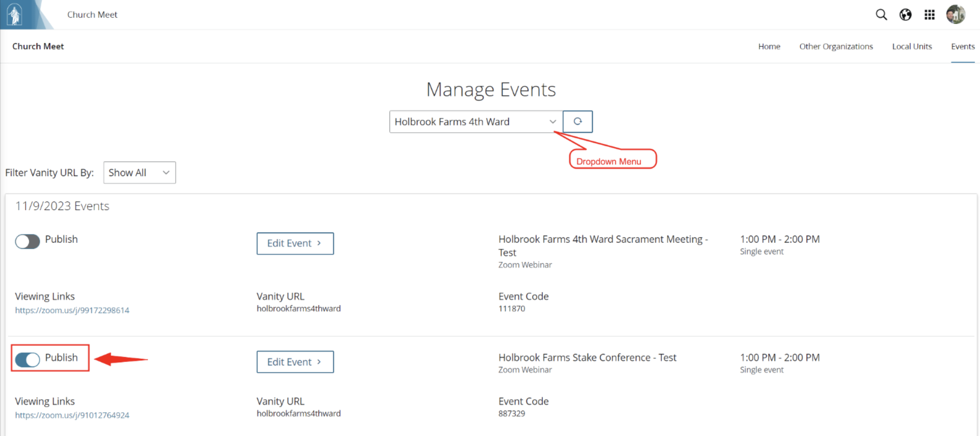The image size is (980, 436).
Task: Open the search magnifier icon
Action: pos(881,14)
